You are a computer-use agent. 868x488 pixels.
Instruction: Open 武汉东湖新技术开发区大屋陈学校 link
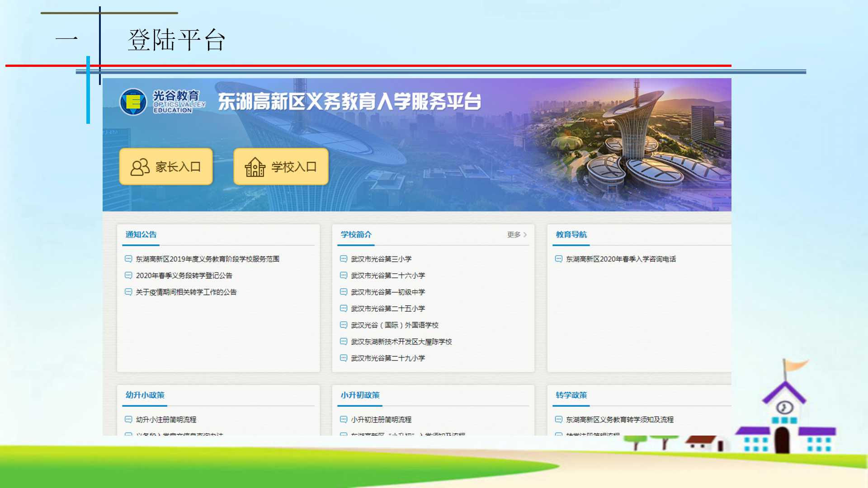pos(401,342)
